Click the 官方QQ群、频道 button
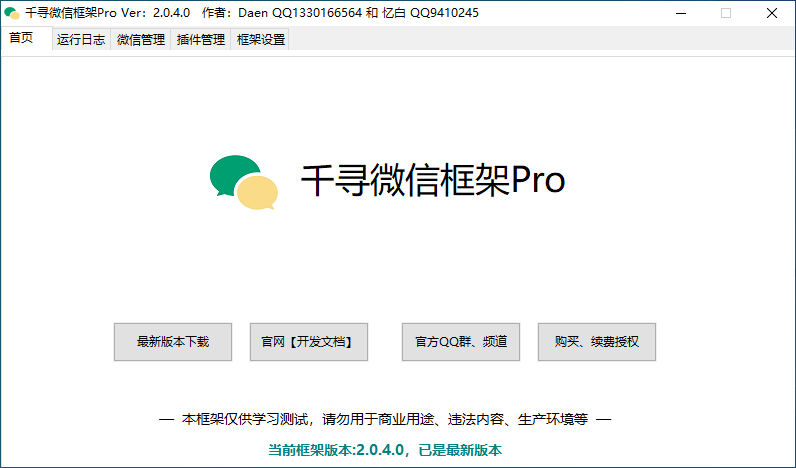Viewport: 796px width, 468px height. click(461, 342)
